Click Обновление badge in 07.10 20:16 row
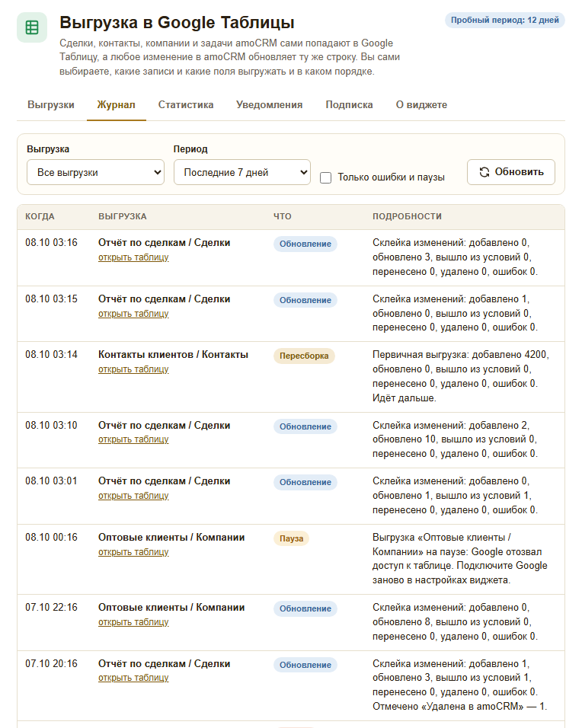This screenshot has height=728, width=582. click(x=305, y=665)
